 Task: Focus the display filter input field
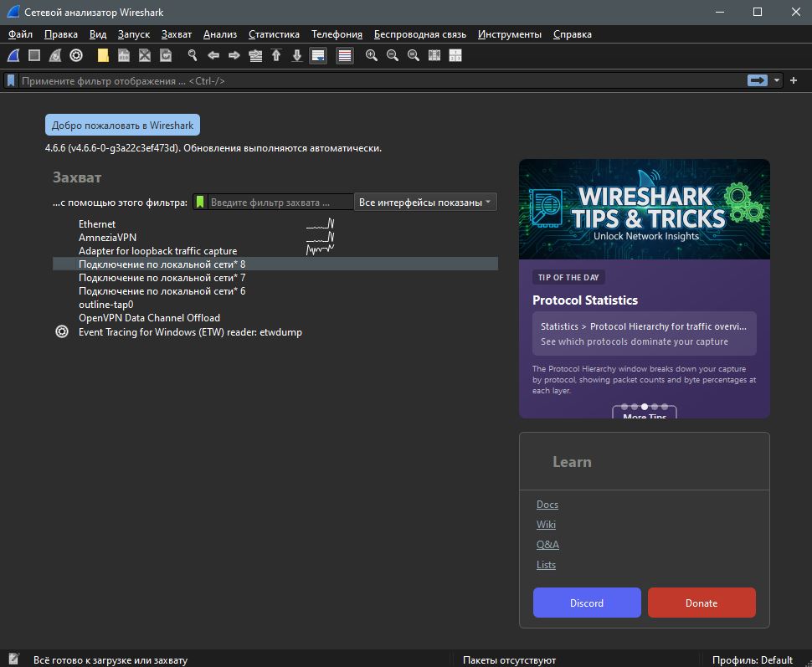pyautogui.click(x=383, y=81)
